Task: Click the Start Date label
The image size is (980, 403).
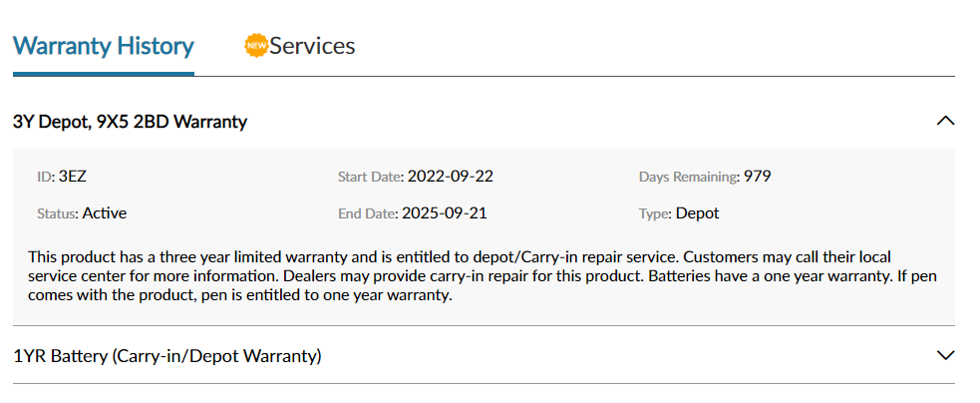Action: click(x=371, y=178)
